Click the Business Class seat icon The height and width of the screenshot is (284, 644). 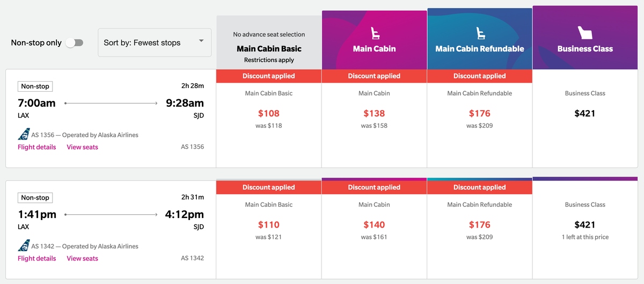click(585, 33)
